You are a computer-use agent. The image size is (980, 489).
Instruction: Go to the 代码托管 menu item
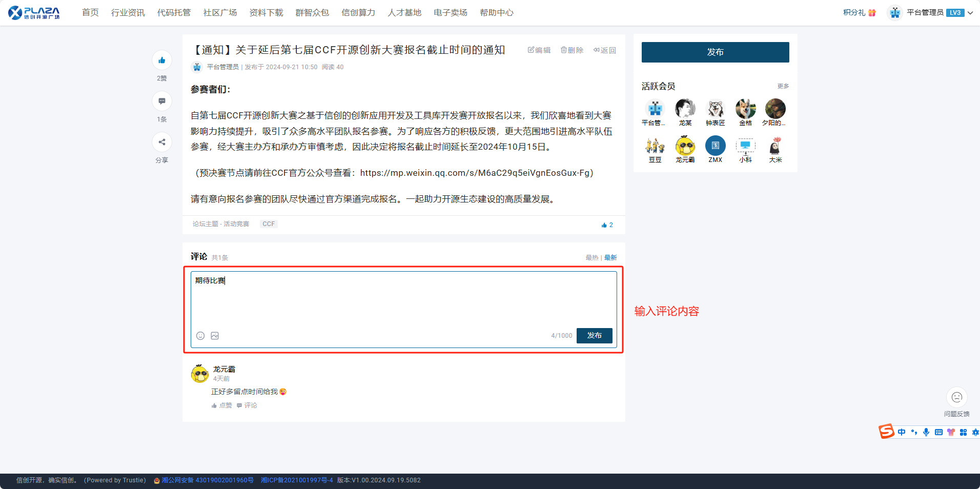point(174,13)
